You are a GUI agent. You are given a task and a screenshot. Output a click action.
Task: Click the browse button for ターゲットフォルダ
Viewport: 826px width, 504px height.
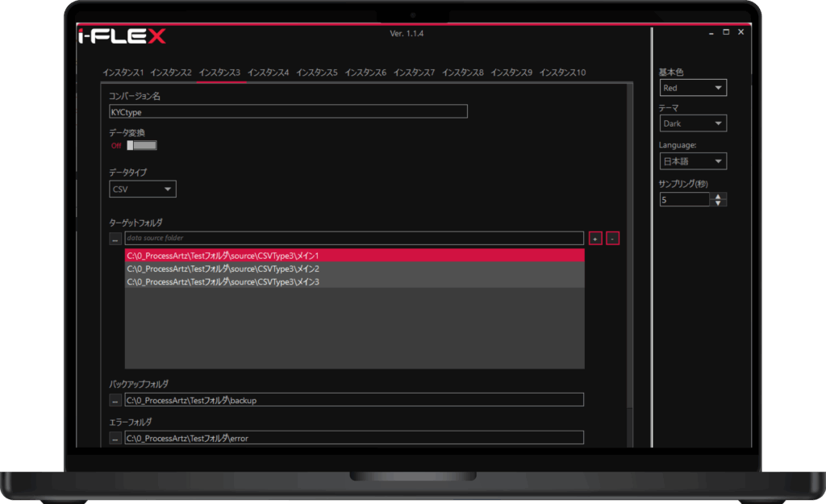tap(115, 239)
